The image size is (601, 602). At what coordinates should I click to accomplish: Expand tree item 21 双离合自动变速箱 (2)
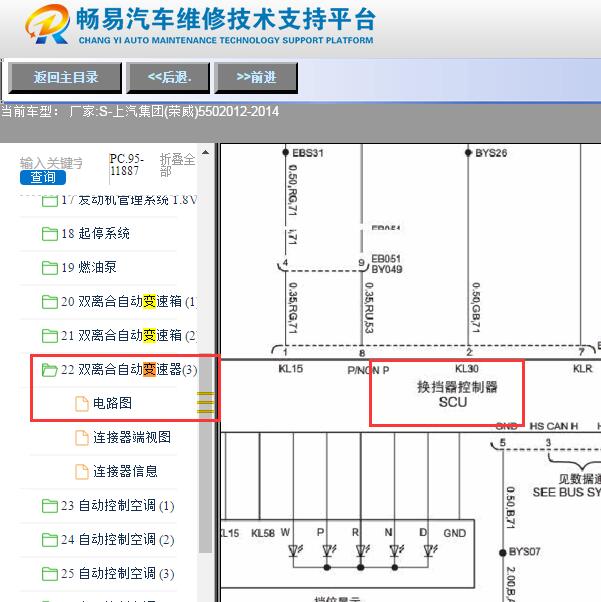point(129,336)
